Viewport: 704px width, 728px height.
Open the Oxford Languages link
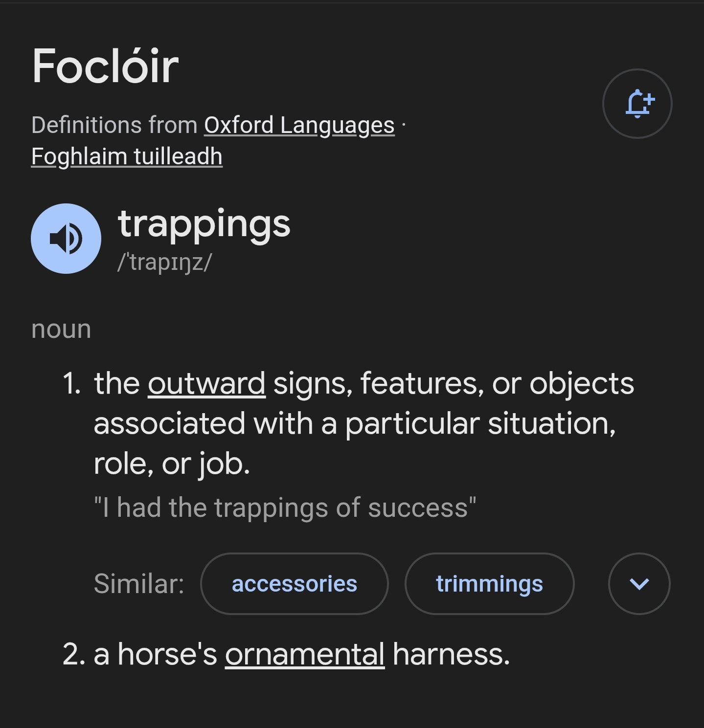299,125
